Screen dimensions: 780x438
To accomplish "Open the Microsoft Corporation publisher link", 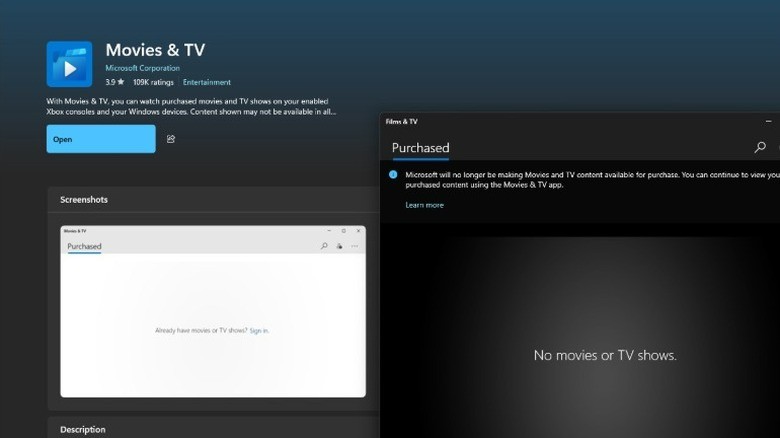I will coord(143,68).
